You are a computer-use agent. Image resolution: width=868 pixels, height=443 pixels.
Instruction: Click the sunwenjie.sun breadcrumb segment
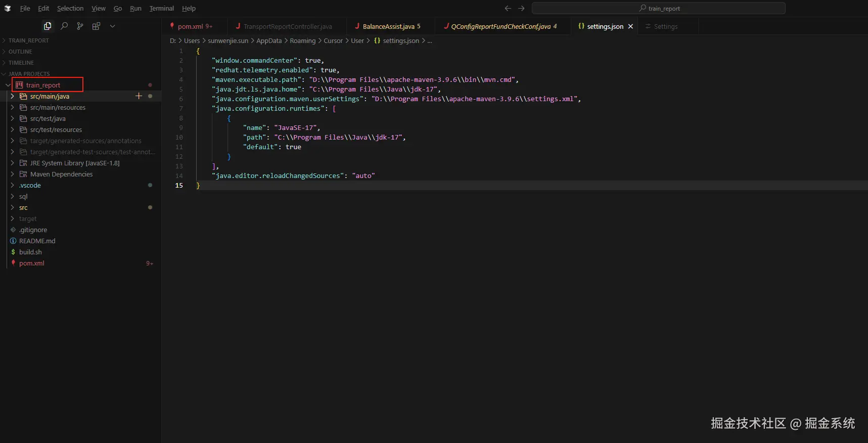[228, 40]
